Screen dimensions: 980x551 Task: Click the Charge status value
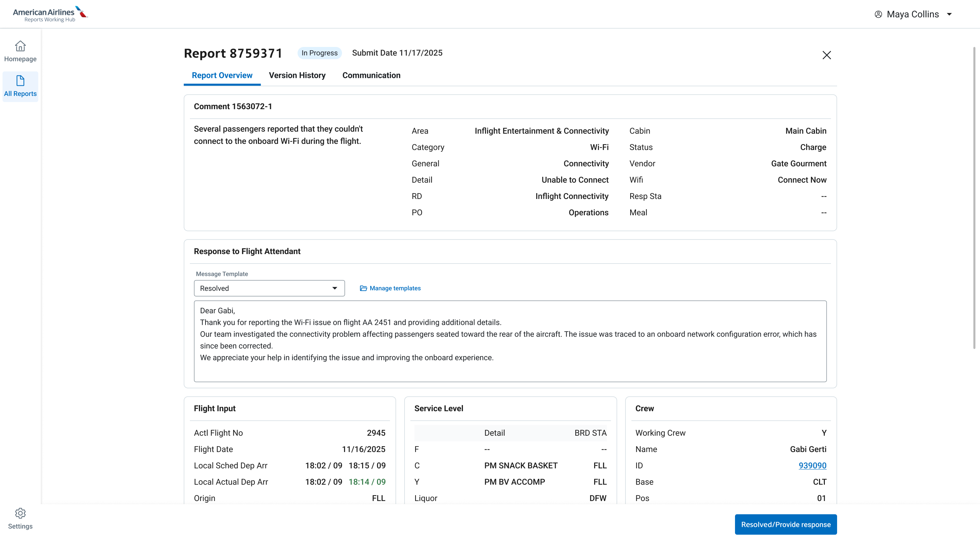point(813,147)
